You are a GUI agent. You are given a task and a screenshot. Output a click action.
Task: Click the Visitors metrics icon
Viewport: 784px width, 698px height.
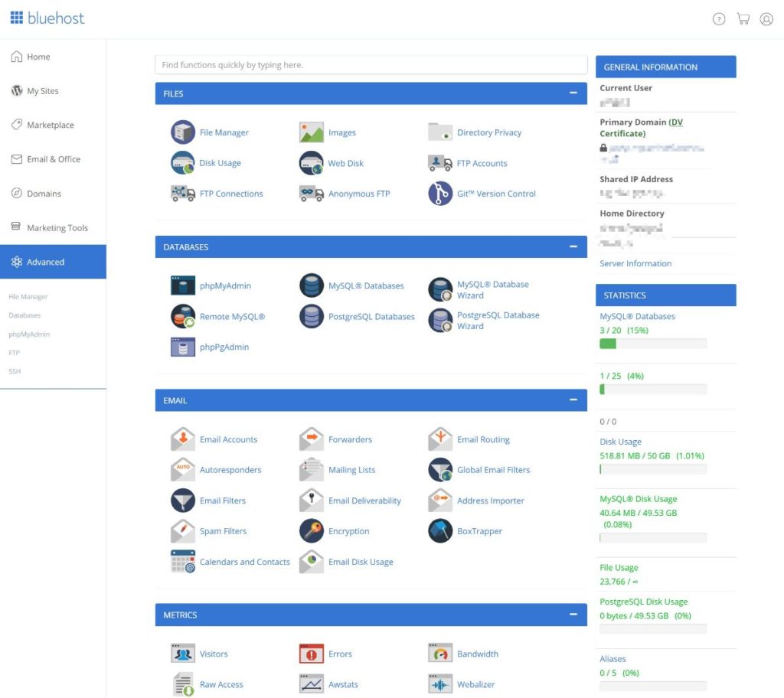click(x=183, y=654)
